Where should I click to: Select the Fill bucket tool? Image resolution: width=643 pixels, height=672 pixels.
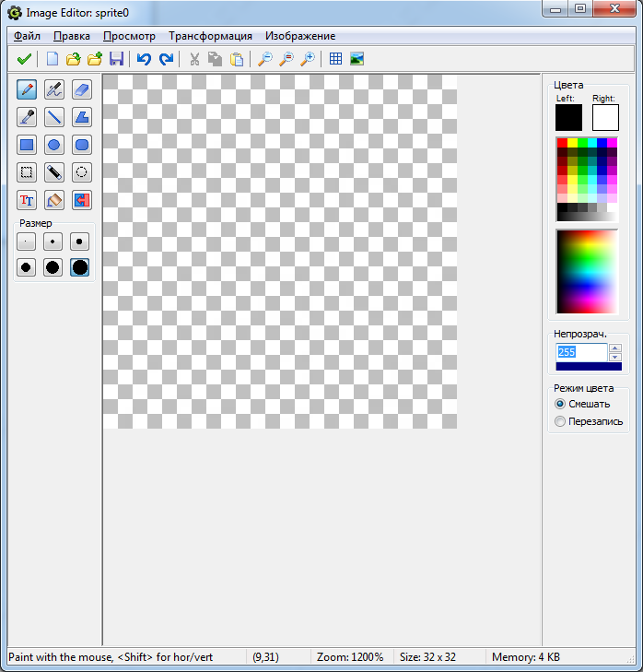point(54,200)
